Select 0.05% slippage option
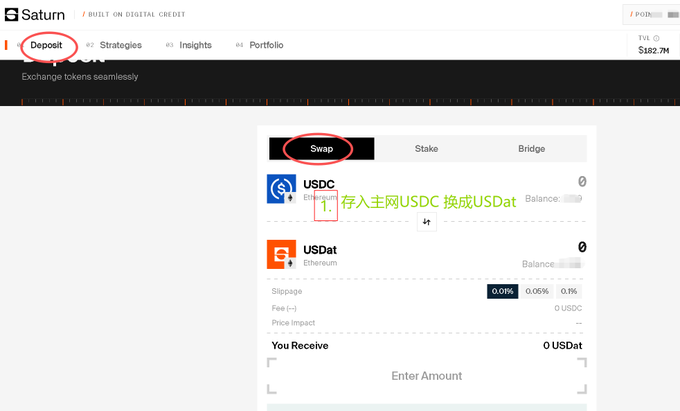This screenshot has width=680, height=411. (537, 291)
